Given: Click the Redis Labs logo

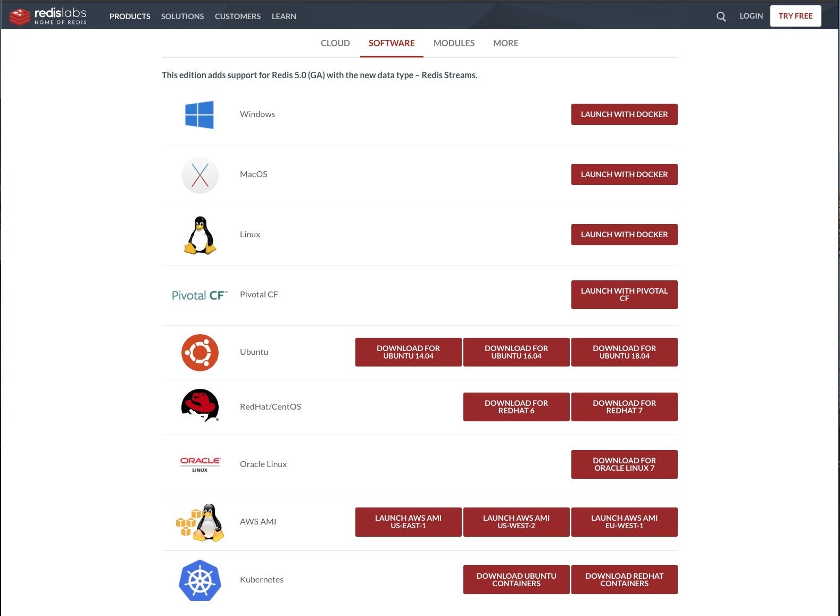Looking at the screenshot, I should (48, 16).
